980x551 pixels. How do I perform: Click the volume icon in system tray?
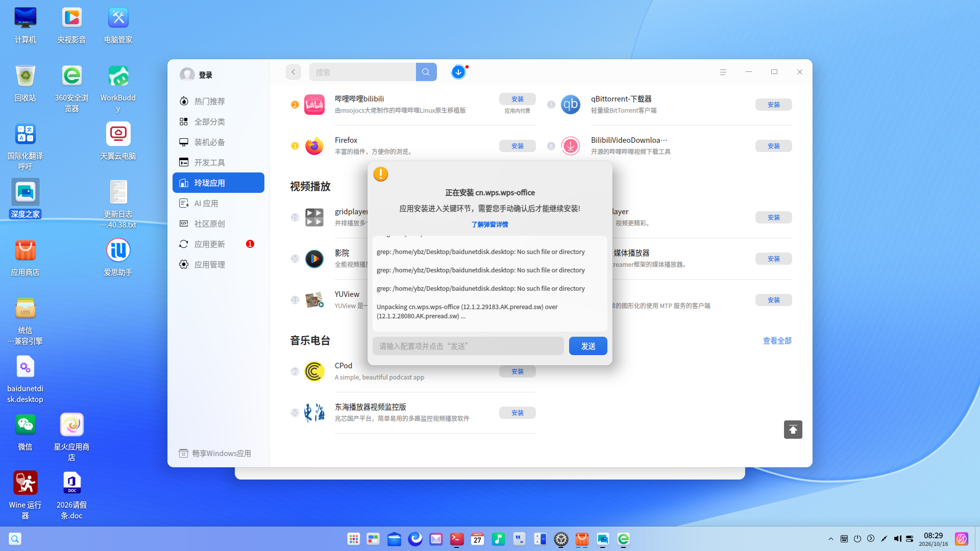tap(897, 539)
